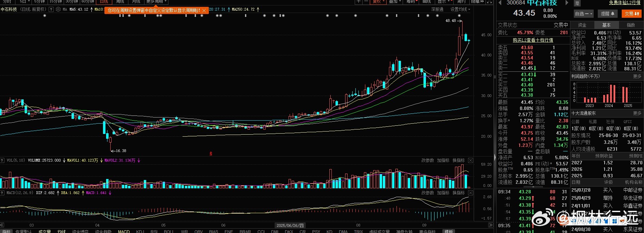Screen dimensions: 644x233
Task: Select 成交量 indicator tab
Action: [x=44, y=231]
